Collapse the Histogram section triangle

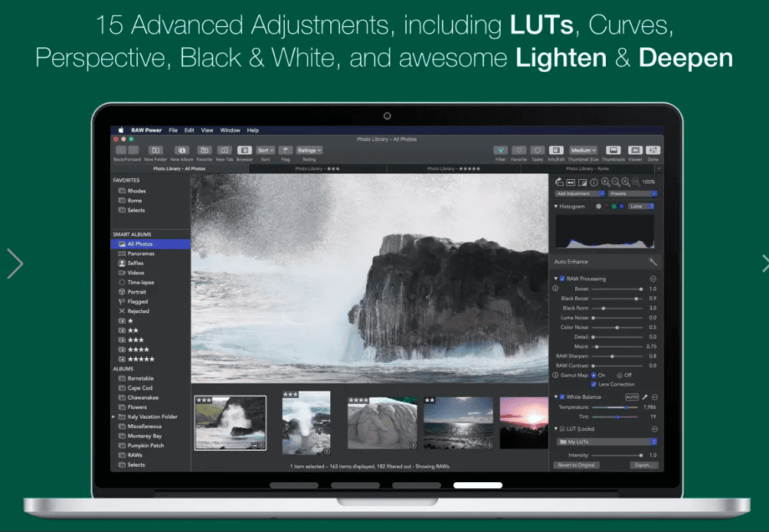click(555, 207)
